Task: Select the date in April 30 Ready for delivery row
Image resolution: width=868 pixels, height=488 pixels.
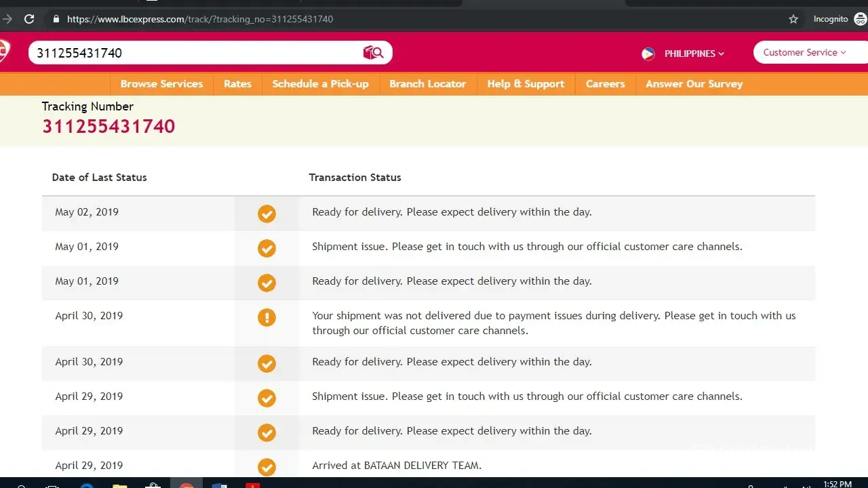Action: [x=89, y=362]
